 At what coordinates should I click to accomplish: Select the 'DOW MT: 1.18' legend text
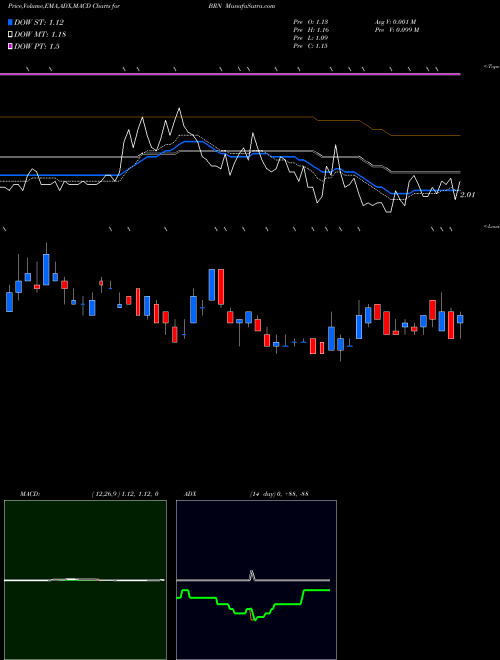[40, 35]
